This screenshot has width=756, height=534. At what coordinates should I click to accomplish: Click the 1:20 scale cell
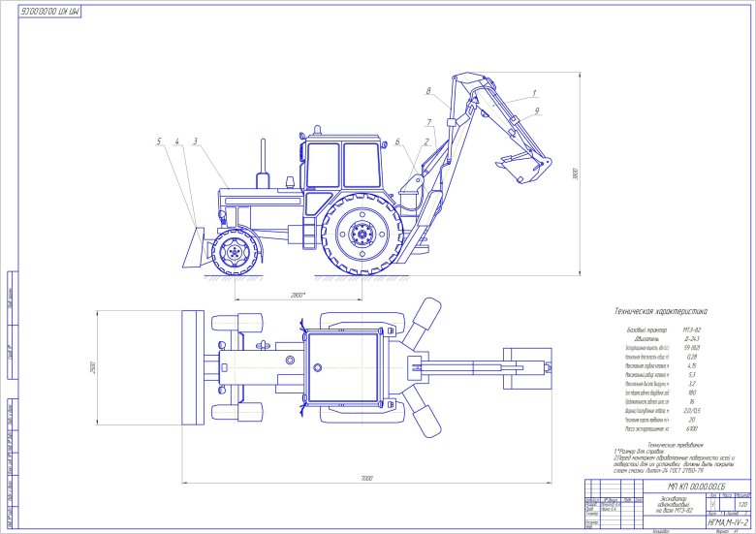[x=743, y=504]
